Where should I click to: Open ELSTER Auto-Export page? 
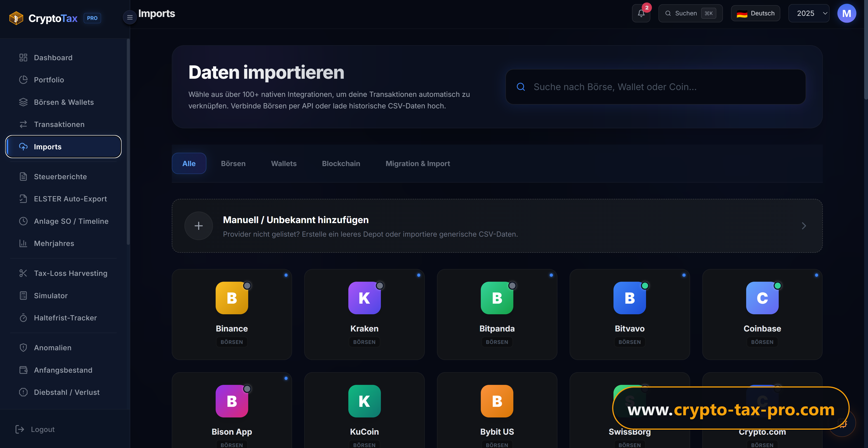point(63,199)
